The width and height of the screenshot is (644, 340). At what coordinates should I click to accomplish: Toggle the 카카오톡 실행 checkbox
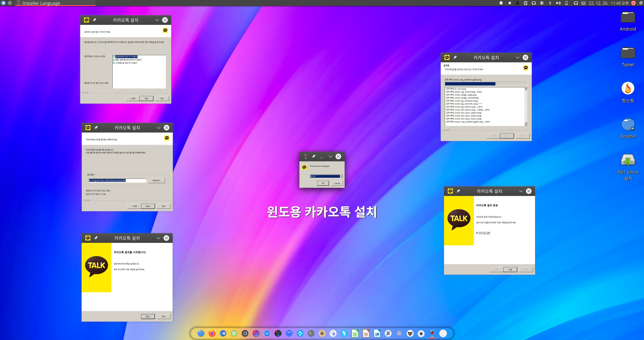477,233
